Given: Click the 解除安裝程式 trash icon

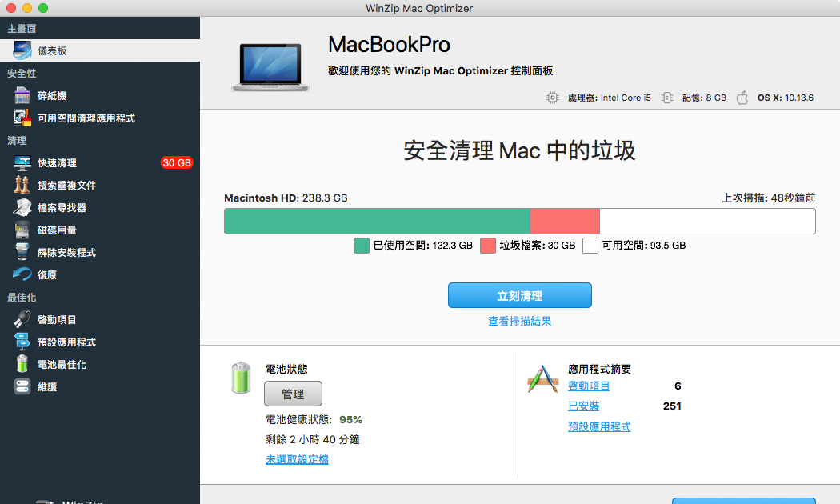Looking at the screenshot, I should (22, 252).
